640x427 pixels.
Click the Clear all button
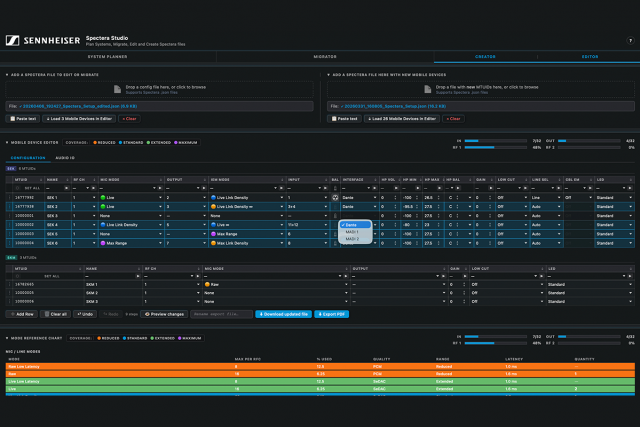coord(56,314)
